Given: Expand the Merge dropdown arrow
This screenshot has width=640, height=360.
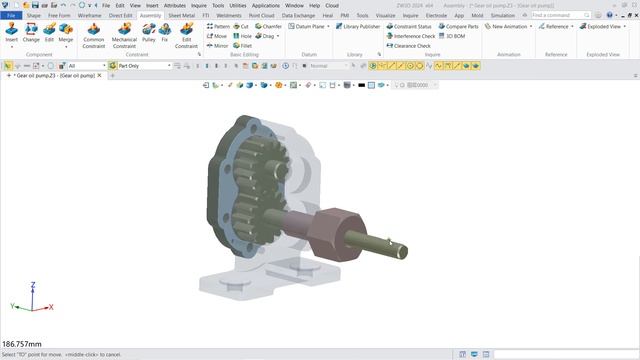Looking at the screenshot, I should click(x=66, y=47).
